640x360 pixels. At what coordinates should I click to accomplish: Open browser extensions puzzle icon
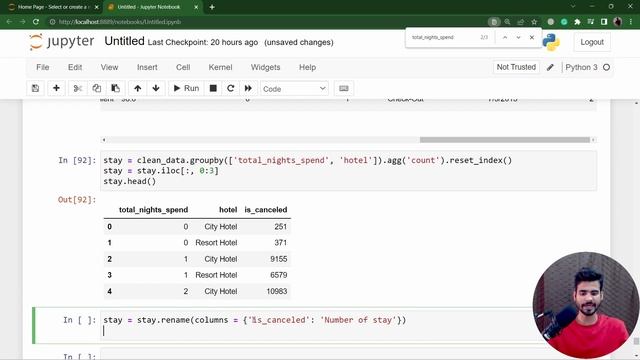(x=577, y=22)
